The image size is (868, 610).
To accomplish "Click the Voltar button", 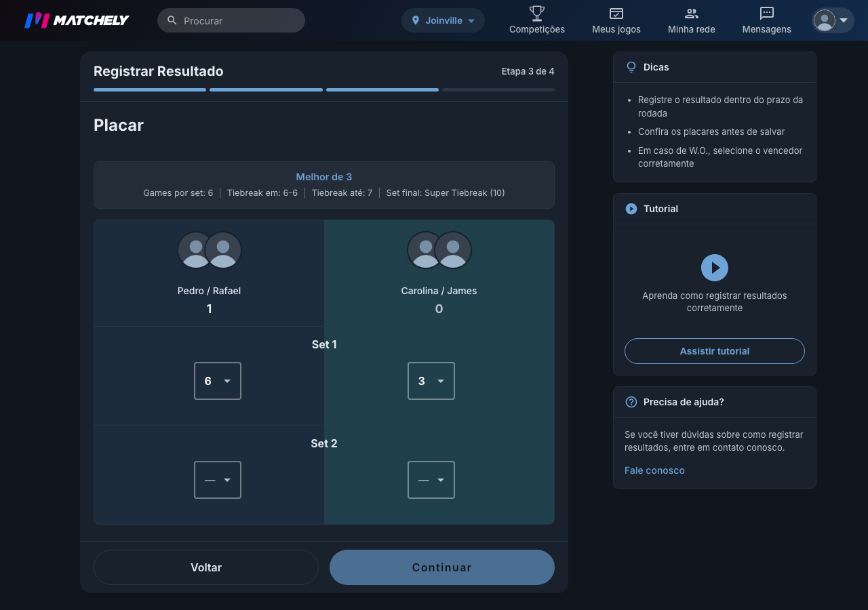I will pyautogui.click(x=206, y=567).
